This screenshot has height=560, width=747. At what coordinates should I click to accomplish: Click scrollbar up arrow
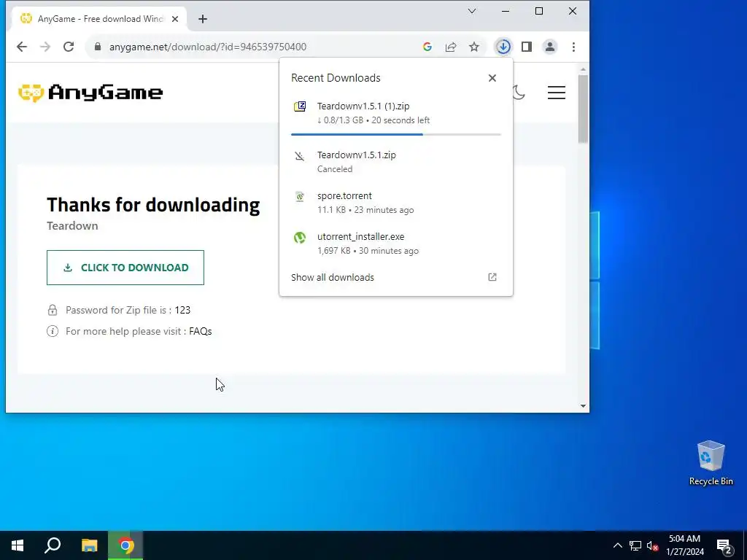coord(583,70)
